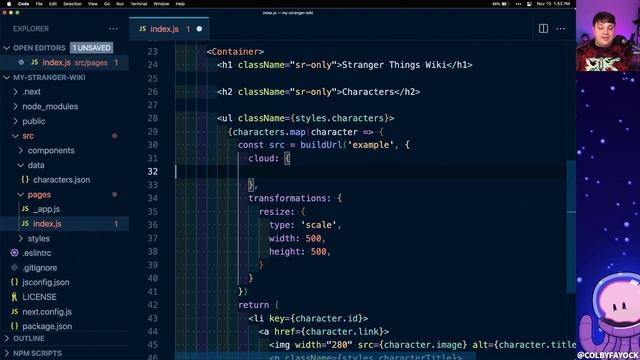Screen dimensions: 640x360
Task: Open the editor more actions ellipsis
Action: click(x=561, y=29)
